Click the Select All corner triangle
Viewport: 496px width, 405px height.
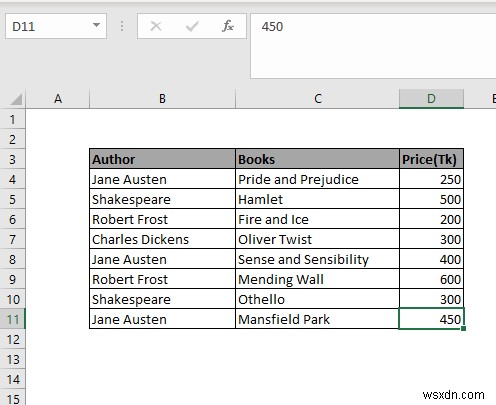15,99
